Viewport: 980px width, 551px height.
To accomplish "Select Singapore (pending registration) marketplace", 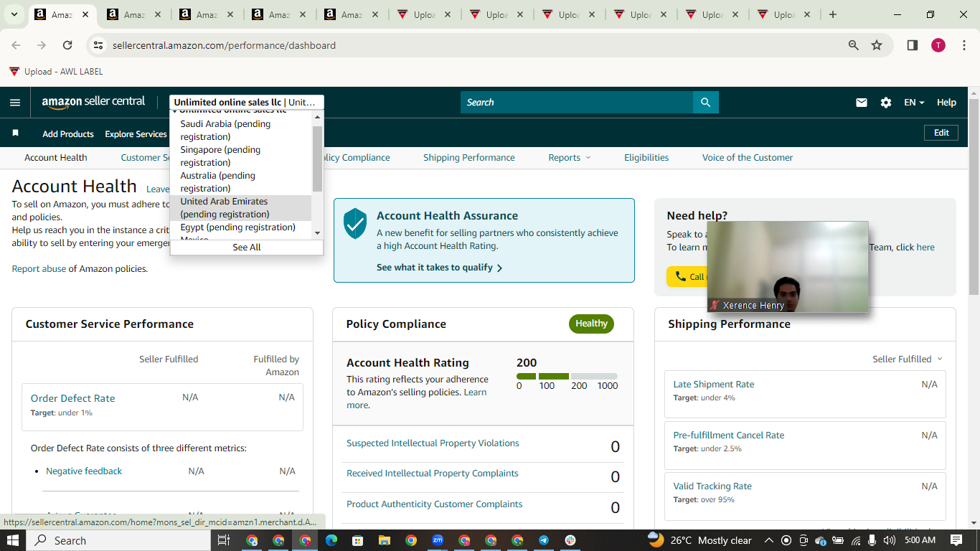I will tap(240, 156).
